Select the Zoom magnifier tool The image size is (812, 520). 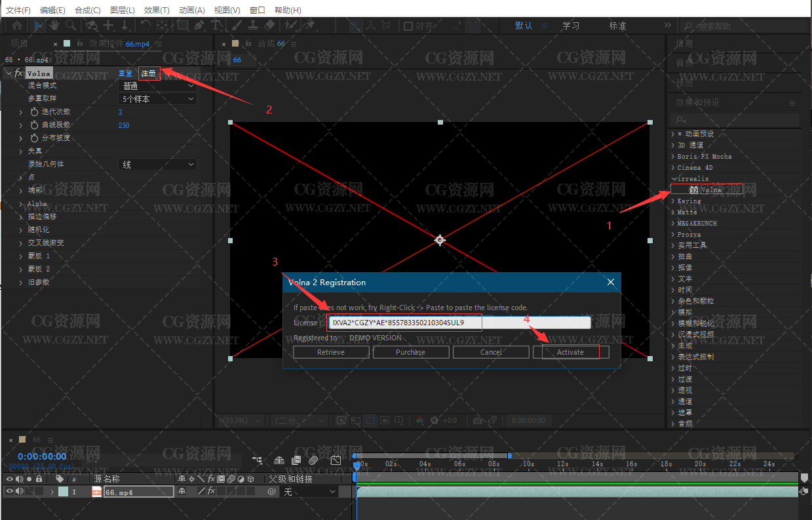(x=69, y=26)
